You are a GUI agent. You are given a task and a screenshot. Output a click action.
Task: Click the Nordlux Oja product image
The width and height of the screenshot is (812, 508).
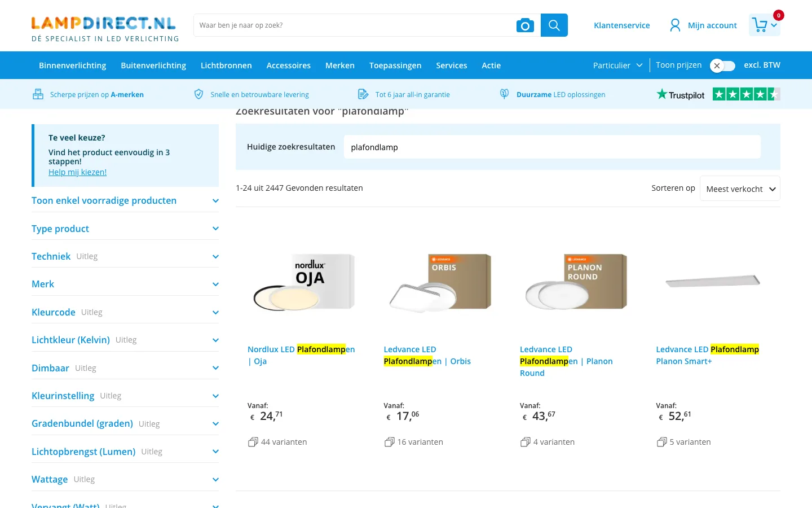point(304,282)
